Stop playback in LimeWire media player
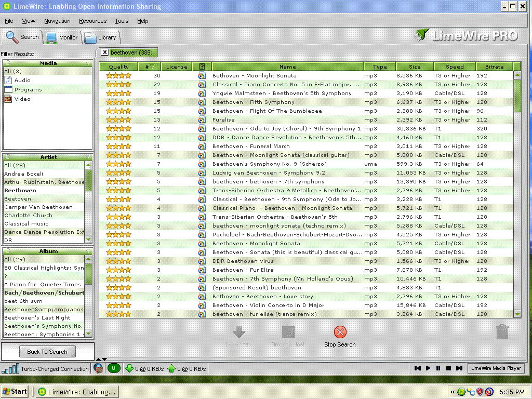 pyautogui.click(x=448, y=368)
